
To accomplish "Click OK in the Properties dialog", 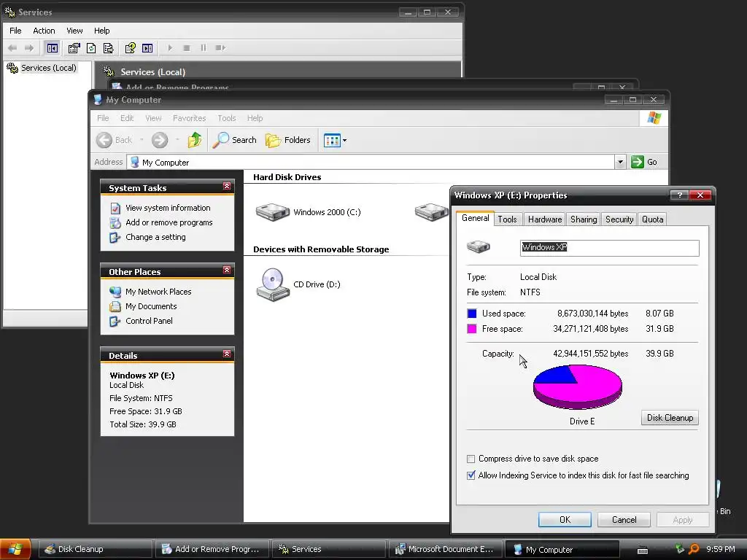I will [565, 519].
